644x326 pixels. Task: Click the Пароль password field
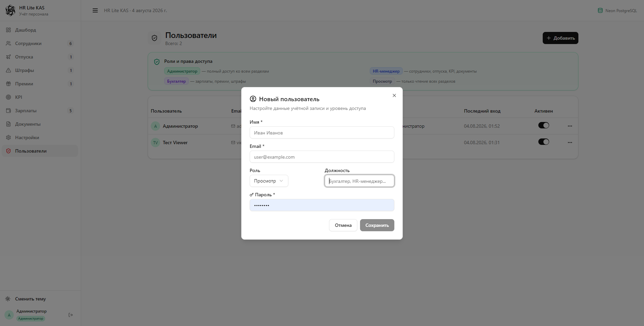click(322, 205)
